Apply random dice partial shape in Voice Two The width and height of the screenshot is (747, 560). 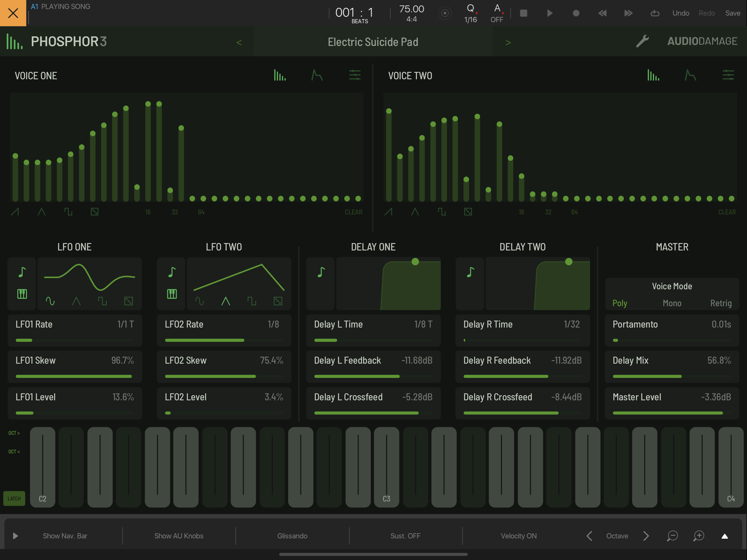[468, 212]
